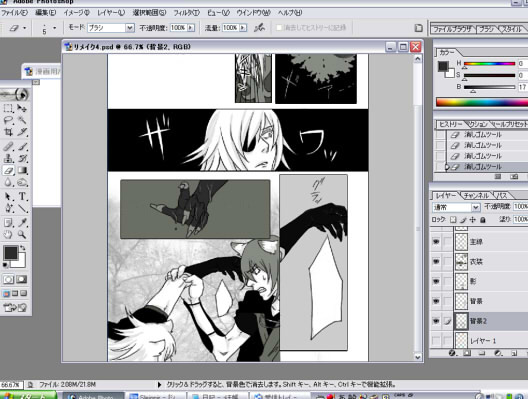Select the 衣装 layer name

(x=476, y=262)
